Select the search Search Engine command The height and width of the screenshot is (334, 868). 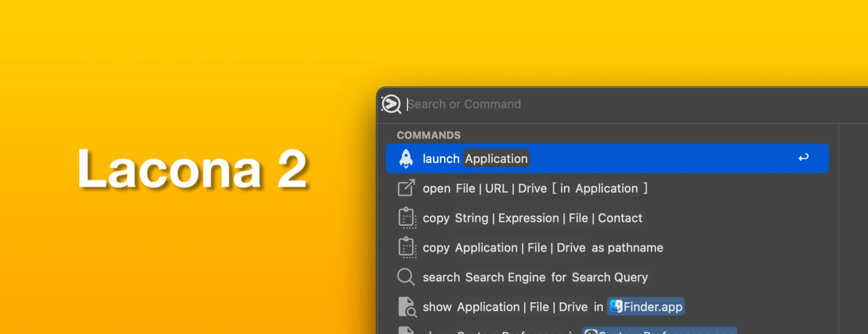pos(607,277)
